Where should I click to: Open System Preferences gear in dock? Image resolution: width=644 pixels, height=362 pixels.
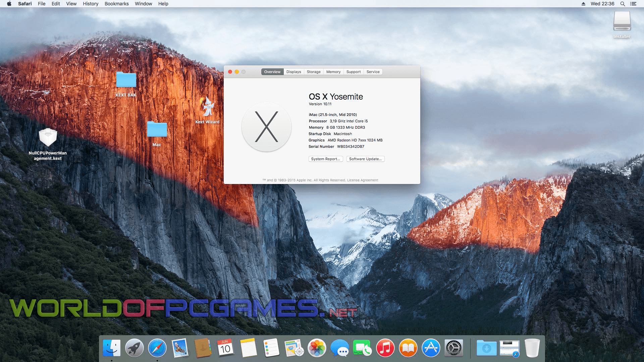pos(453,348)
